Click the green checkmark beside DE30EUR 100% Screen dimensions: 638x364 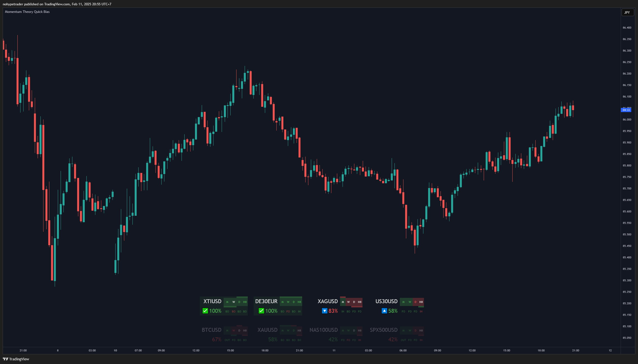(x=261, y=311)
